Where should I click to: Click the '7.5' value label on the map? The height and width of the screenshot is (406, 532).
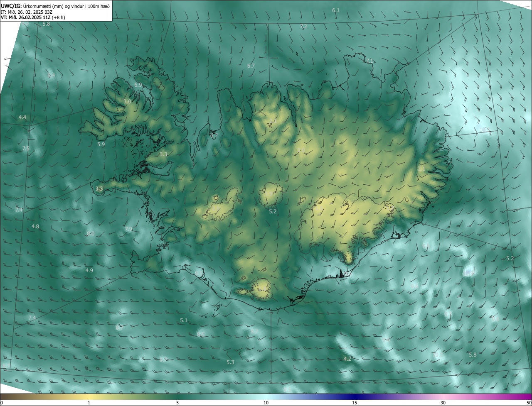tap(26, 148)
